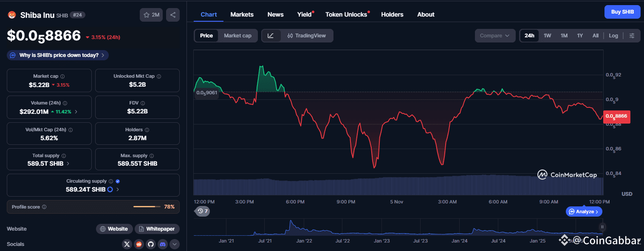The width and height of the screenshot is (644, 251).
Task: Expand circulating supply details arrow
Action: coord(118,189)
